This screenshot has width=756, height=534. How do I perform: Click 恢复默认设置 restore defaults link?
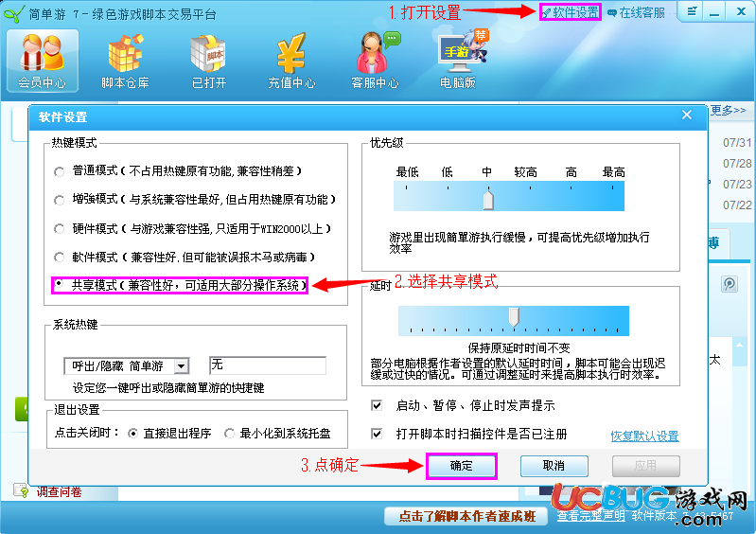pyautogui.click(x=644, y=436)
